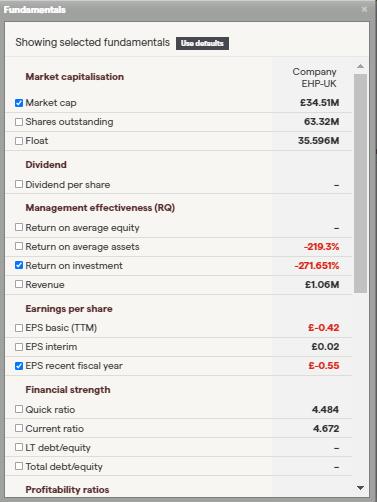Disable EPS recent fiscal year checkbox
This screenshot has height=502, width=377.
[19, 366]
